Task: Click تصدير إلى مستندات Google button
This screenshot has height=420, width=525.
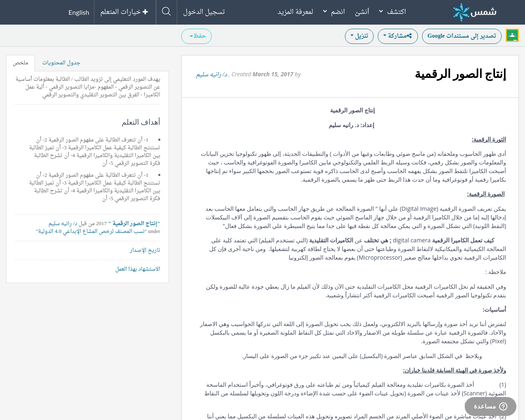Action: (x=462, y=36)
